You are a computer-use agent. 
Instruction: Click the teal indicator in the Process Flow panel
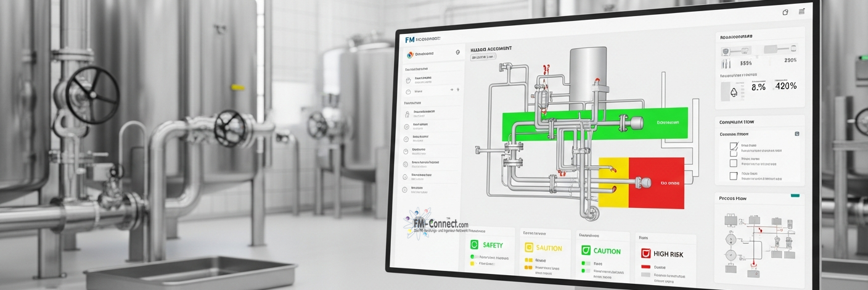795,196
